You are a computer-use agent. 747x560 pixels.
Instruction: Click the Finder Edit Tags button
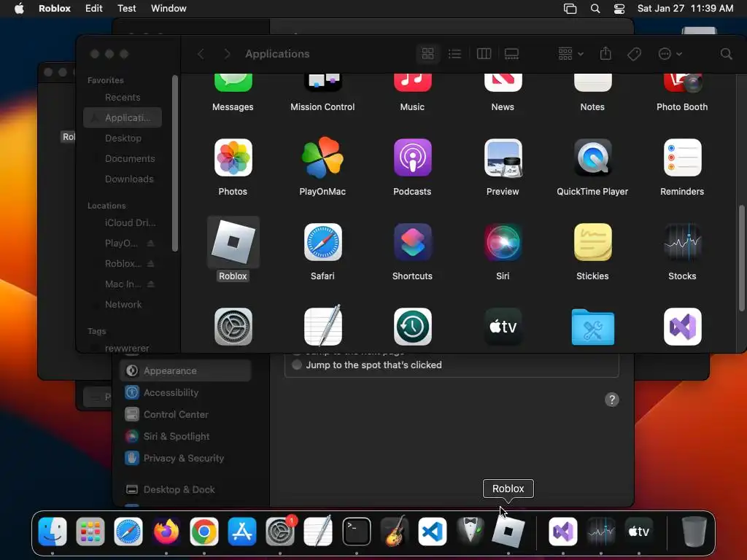[634, 54]
